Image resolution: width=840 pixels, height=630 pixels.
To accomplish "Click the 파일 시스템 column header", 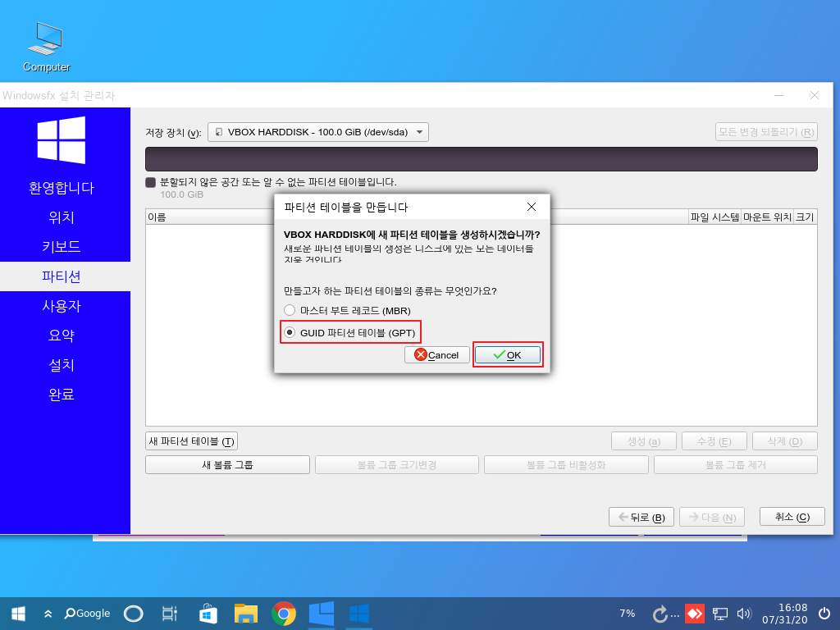I will click(714, 217).
